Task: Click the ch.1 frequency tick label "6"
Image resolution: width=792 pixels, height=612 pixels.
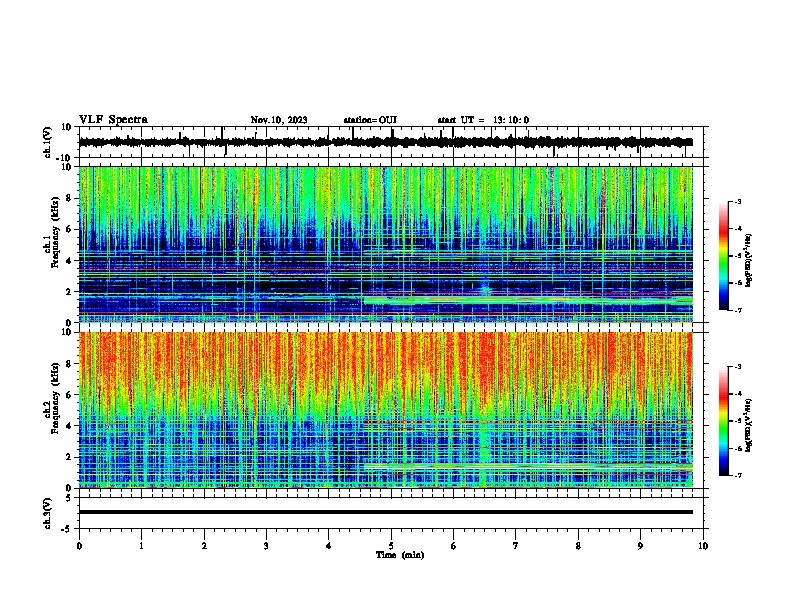Action: pos(70,229)
